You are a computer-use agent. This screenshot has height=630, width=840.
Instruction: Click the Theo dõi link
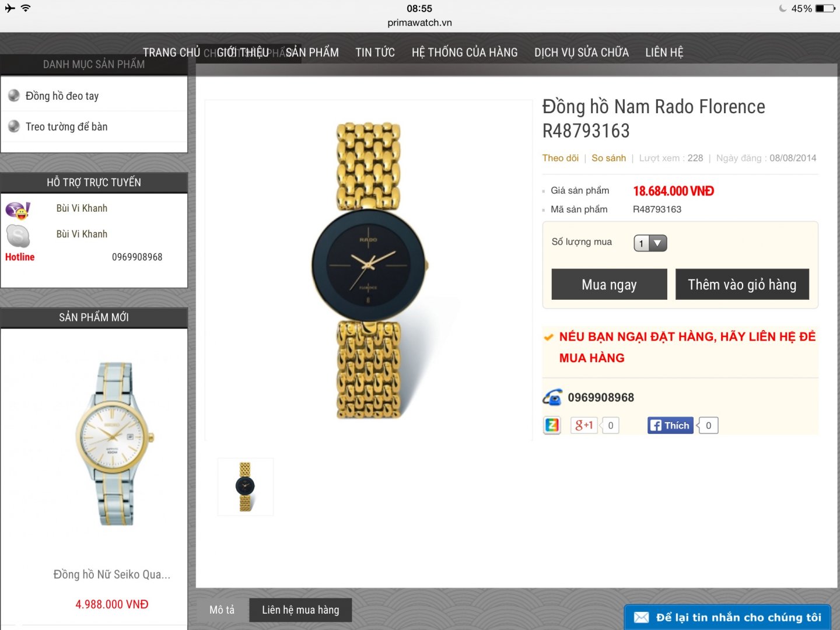(560, 158)
